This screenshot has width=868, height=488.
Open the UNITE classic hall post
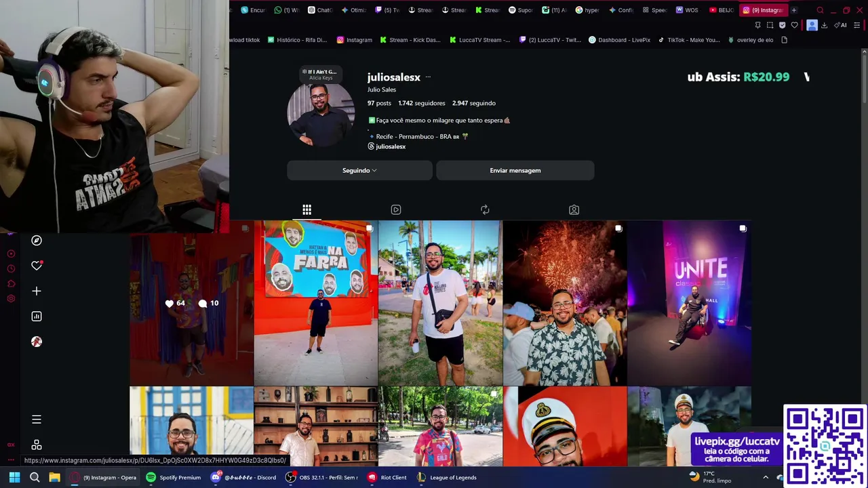689,303
